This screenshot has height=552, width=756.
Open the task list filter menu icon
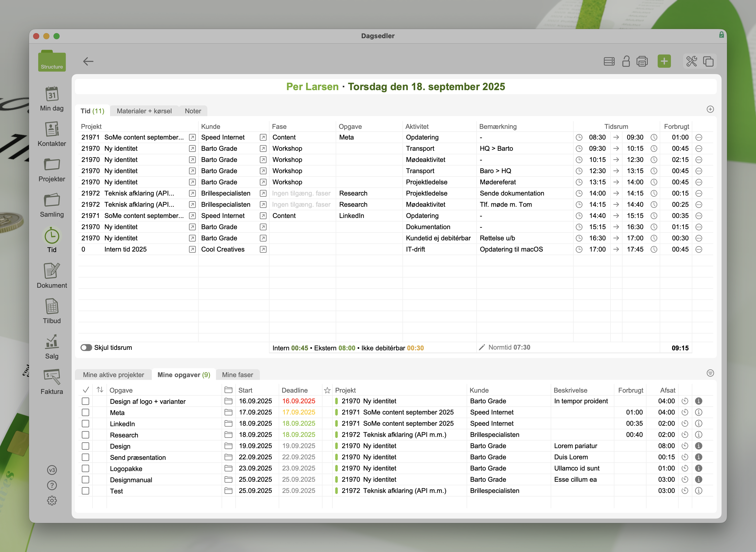coord(710,373)
